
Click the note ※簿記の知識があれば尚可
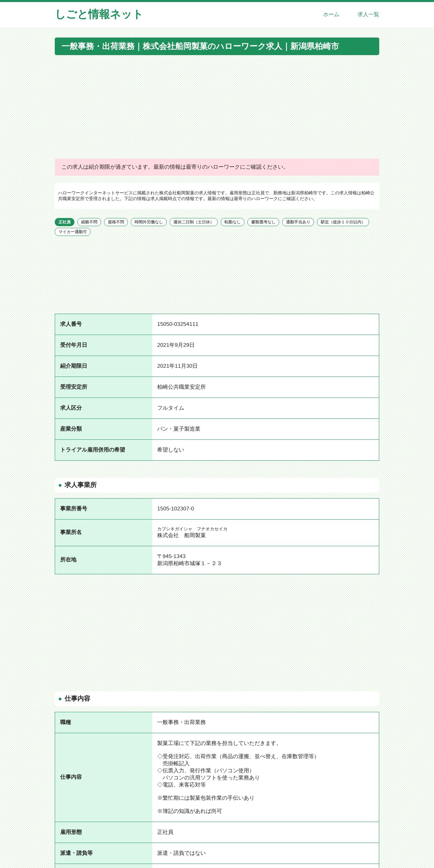click(x=190, y=811)
